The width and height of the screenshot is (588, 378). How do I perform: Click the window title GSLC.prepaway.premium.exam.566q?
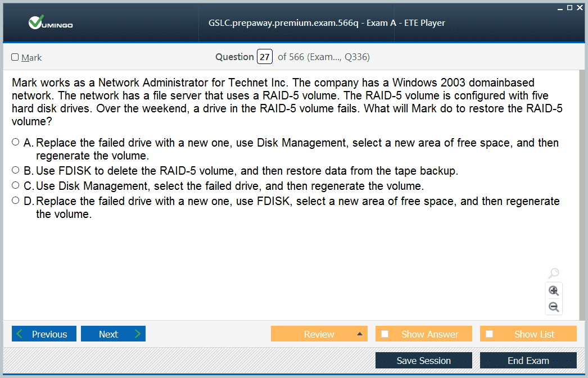click(327, 23)
